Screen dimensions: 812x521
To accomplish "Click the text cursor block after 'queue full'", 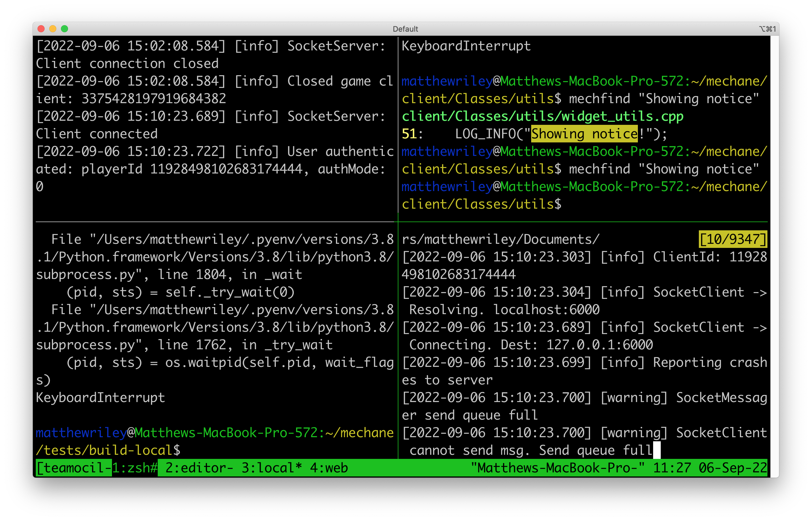I will click(x=657, y=450).
